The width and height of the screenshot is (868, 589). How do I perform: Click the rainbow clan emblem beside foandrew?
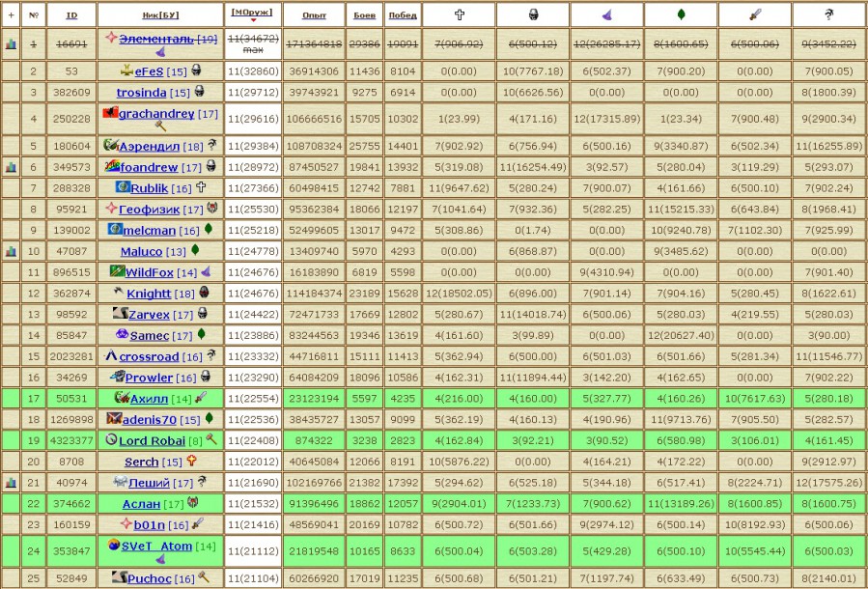pyautogui.click(x=112, y=166)
